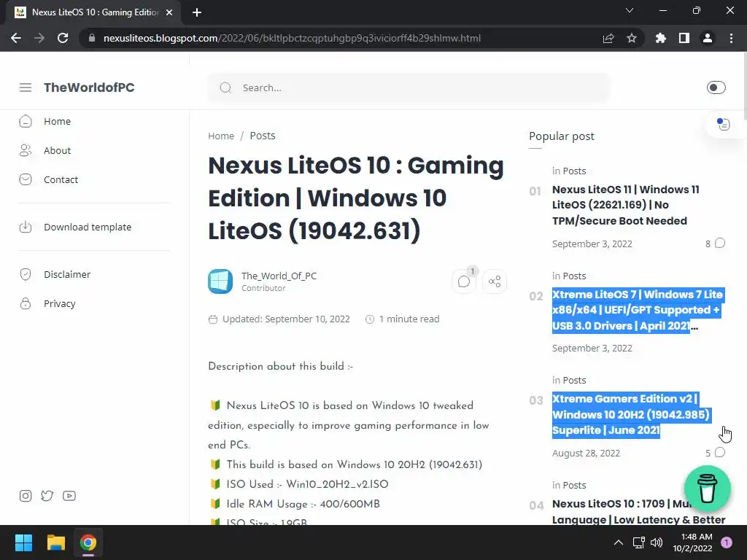Image resolution: width=747 pixels, height=560 pixels.
Task: Click the Home icon in the sidebar
Action: (26, 122)
